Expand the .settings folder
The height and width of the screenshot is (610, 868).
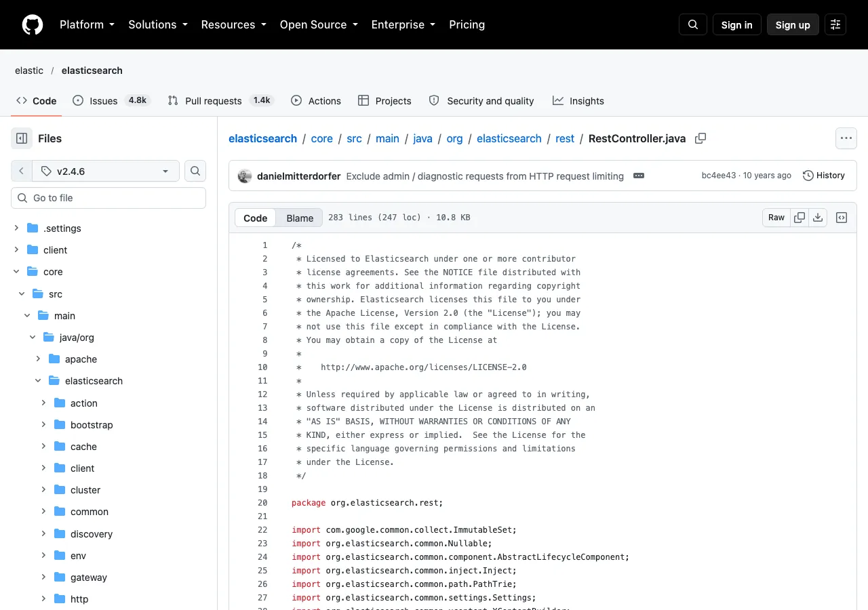[x=16, y=228]
